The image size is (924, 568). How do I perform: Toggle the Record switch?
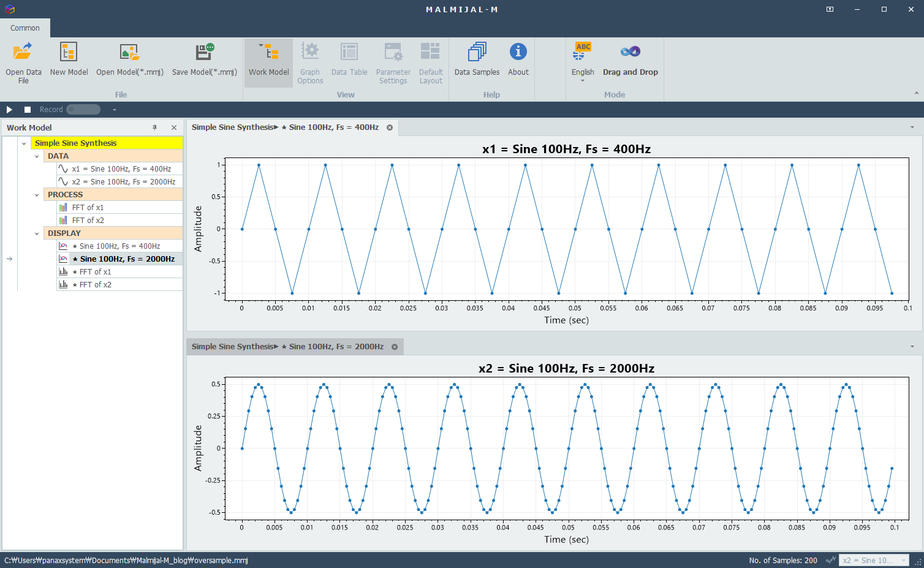pos(83,110)
